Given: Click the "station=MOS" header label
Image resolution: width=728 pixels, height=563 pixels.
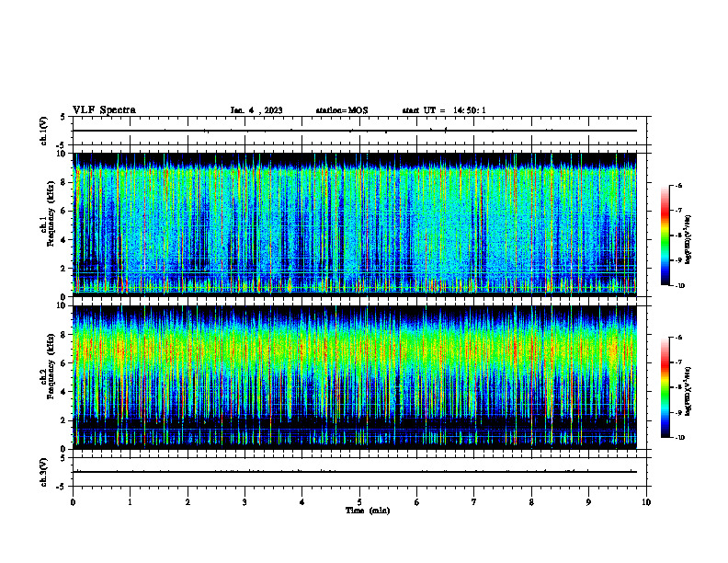Looking at the screenshot, I should pos(342,110).
